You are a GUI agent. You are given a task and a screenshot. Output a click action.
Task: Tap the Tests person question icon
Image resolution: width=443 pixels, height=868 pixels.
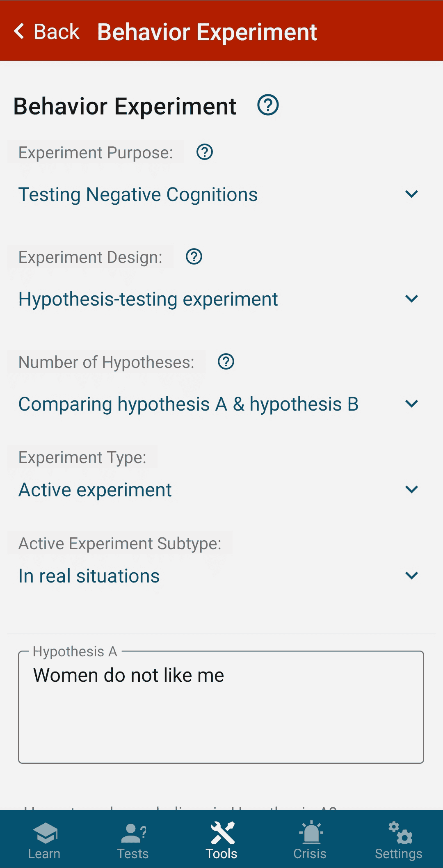click(133, 833)
